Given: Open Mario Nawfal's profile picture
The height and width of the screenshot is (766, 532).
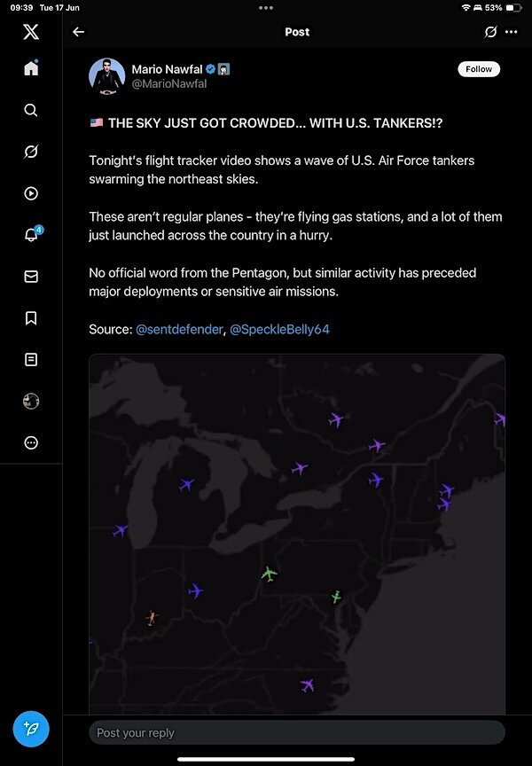Looking at the screenshot, I should tap(106, 75).
